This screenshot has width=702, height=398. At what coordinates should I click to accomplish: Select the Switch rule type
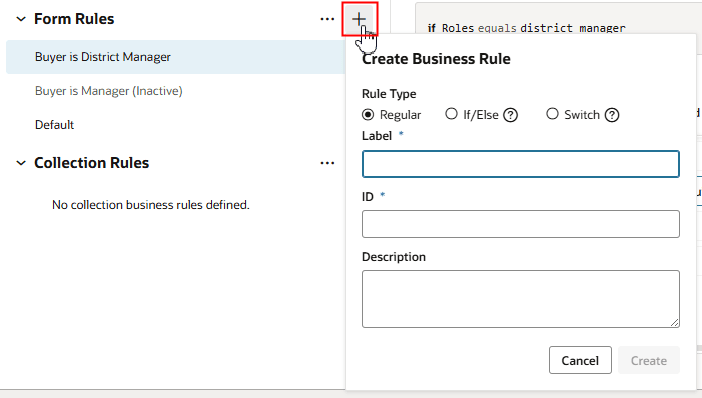(552, 114)
